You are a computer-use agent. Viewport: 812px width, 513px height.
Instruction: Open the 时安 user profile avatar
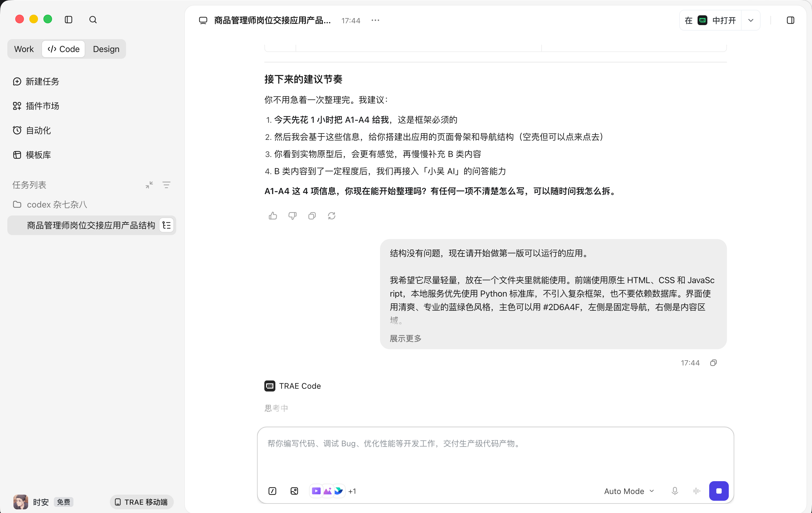[21, 502]
